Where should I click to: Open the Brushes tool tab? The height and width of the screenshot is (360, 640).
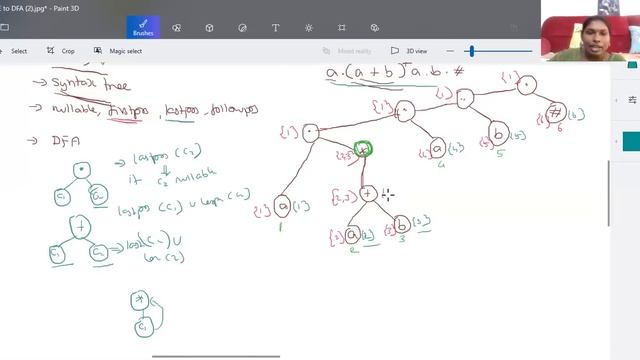tap(143, 27)
